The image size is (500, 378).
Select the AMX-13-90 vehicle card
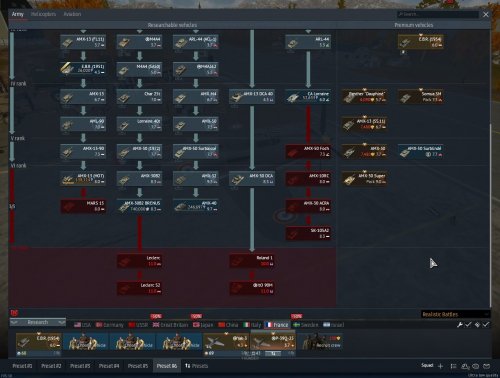point(83,151)
